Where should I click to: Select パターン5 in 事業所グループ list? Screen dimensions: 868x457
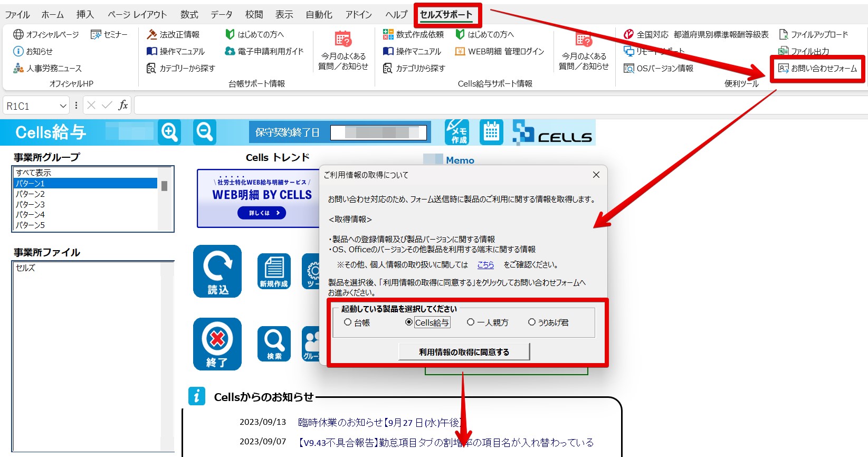(85, 225)
